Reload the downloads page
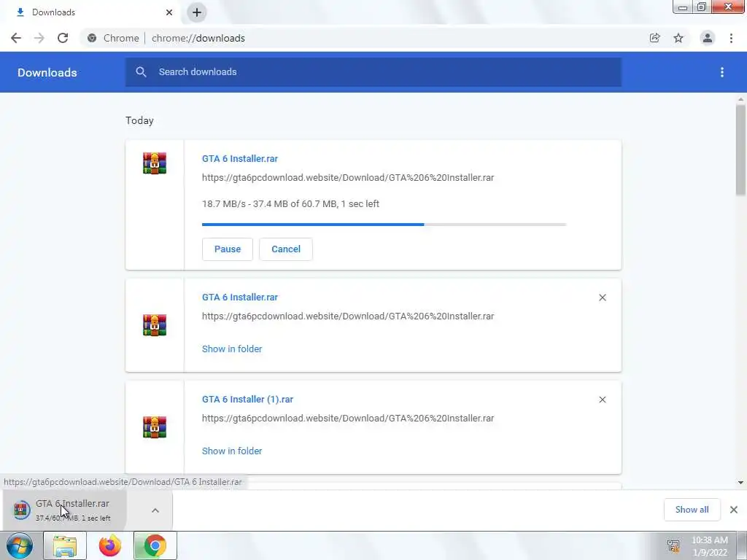The height and width of the screenshot is (560, 747). pyautogui.click(x=63, y=38)
